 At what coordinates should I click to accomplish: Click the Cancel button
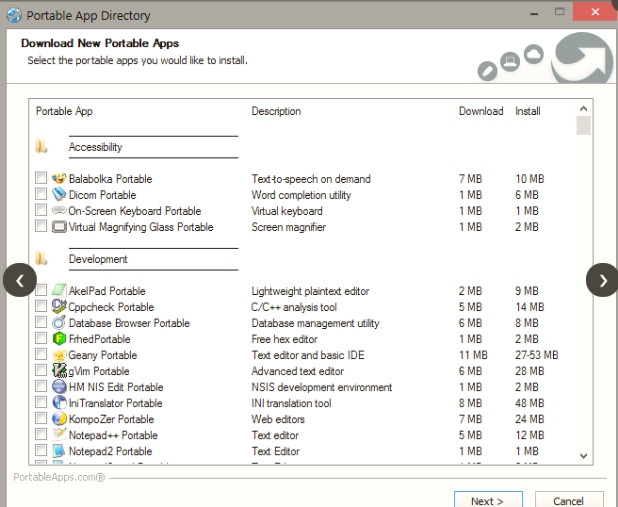(569, 500)
